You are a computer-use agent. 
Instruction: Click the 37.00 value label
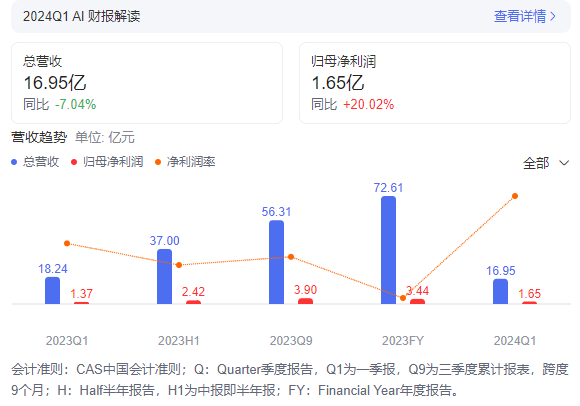[165, 241]
